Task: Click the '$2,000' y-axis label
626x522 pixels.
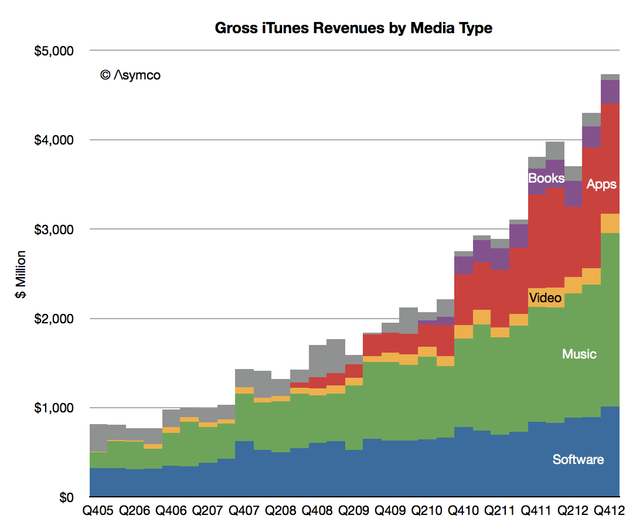Action: click(54, 319)
